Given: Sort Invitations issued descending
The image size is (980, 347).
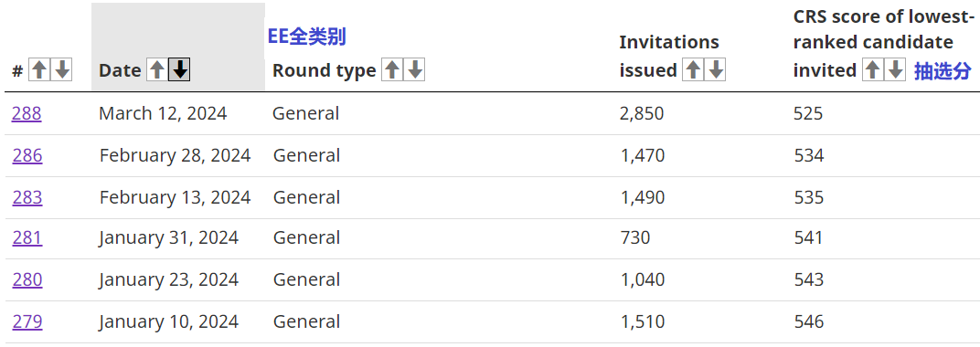Looking at the screenshot, I should 715,70.
